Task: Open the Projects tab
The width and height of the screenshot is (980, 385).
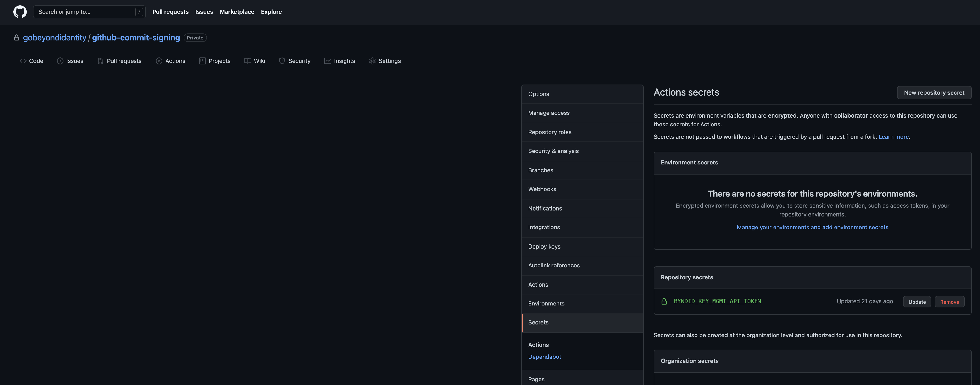Action: coord(215,61)
